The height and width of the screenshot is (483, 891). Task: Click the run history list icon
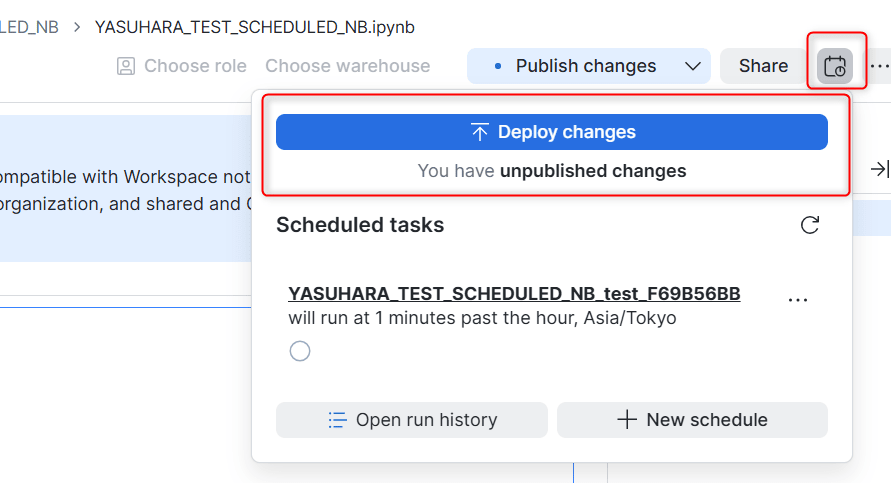[x=337, y=420]
